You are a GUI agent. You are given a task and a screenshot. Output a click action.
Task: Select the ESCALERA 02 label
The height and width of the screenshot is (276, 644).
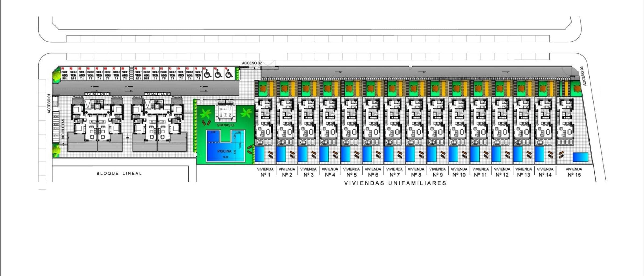tap(158, 94)
